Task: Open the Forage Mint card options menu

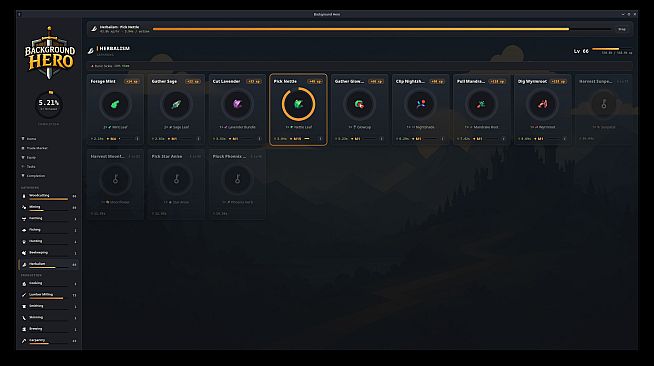Action: pyautogui.click(x=137, y=139)
